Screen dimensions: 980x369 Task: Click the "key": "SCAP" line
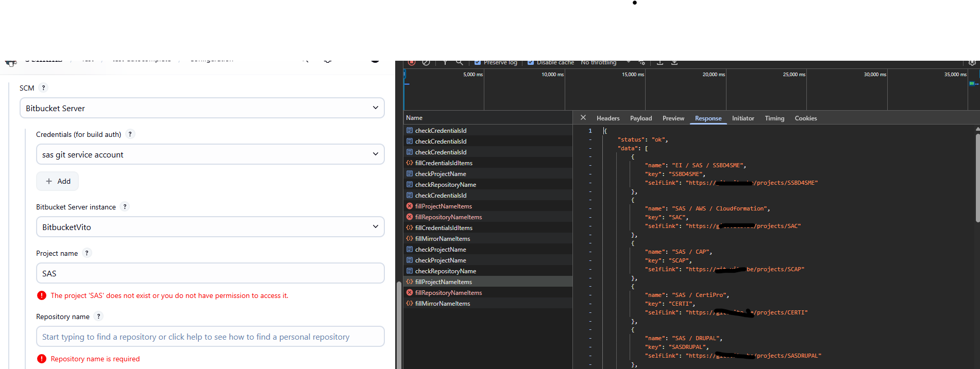tap(668, 260)
